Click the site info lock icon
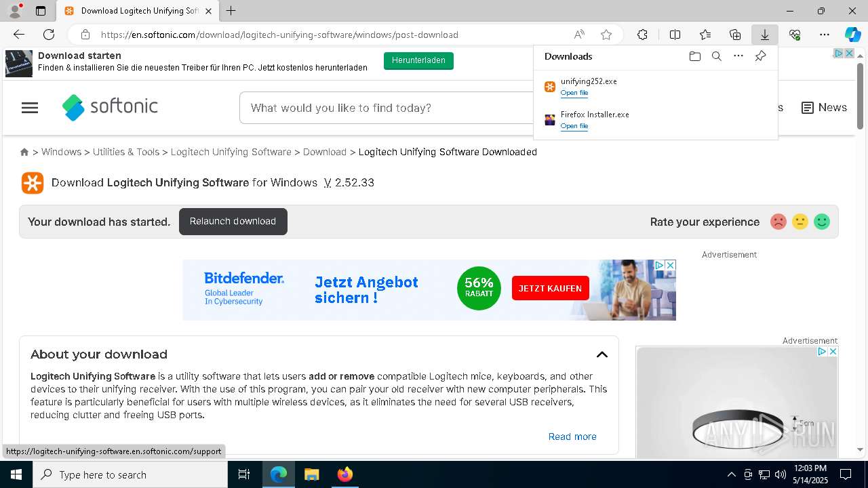The height and width of the screenshot is (488, 868). click(x=85, y=35)
